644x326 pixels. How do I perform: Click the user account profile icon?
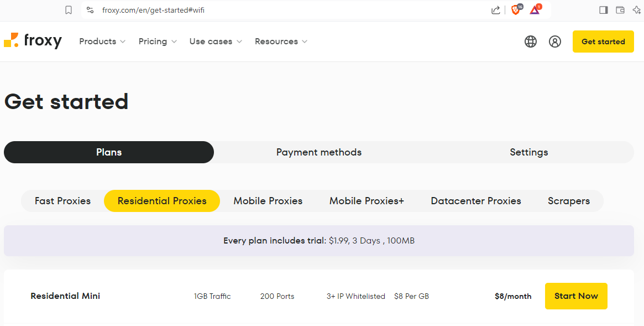point(555,42)
